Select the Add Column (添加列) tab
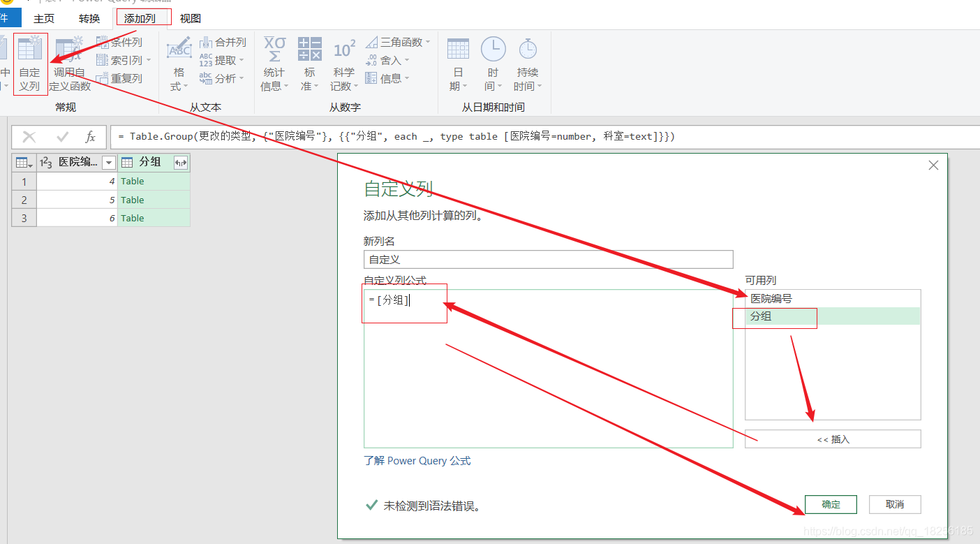This screenshot has width=980, height=544. pos(140,18)
